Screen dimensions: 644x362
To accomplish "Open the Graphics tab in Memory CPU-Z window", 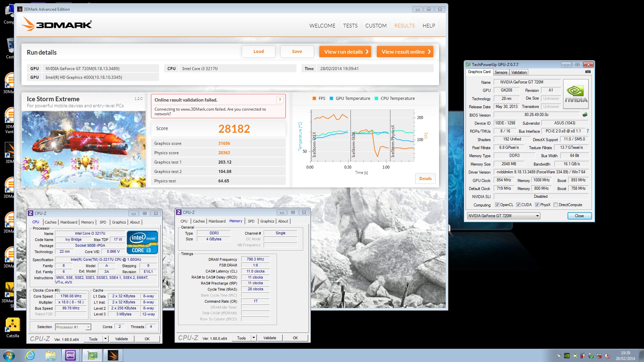I will 267,221.
